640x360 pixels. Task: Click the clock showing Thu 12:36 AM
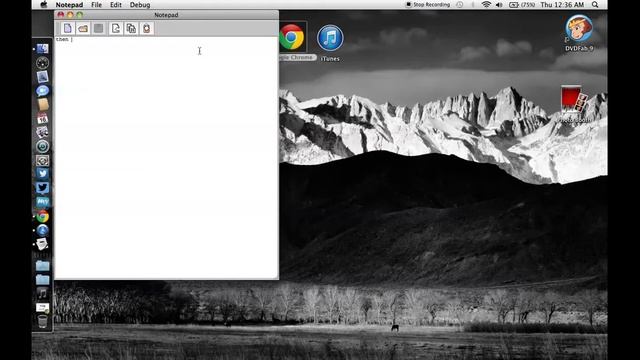(x=562, y=5)
